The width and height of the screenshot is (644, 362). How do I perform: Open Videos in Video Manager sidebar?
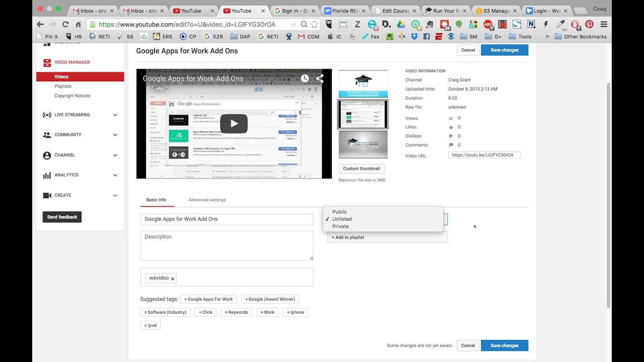tap(80, 77)
